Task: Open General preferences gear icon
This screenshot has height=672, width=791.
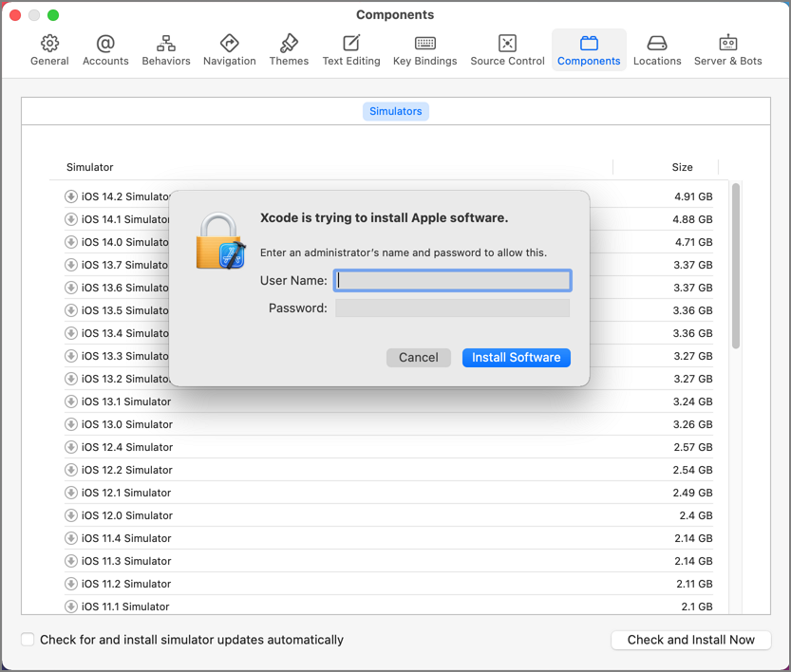Action: [x=49, y=44]
